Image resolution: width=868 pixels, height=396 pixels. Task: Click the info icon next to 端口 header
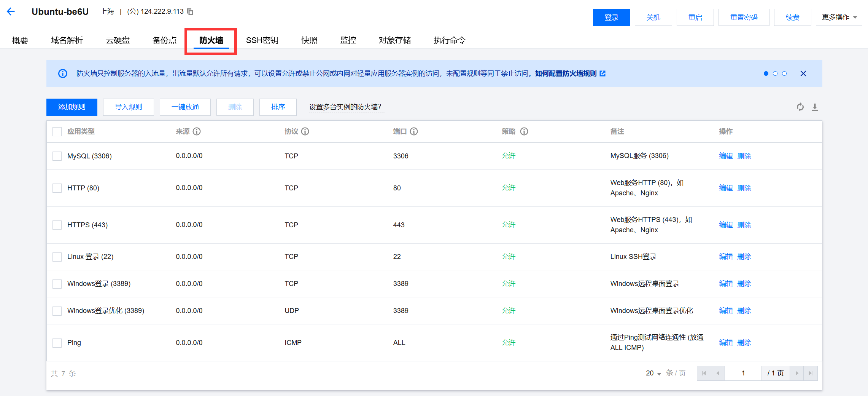414,131
